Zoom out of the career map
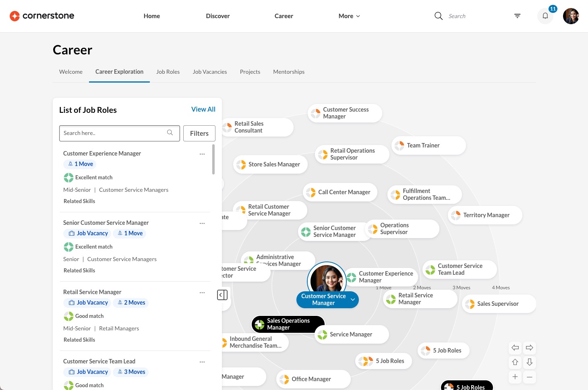588x390 pixels. (x=530, y=377)
